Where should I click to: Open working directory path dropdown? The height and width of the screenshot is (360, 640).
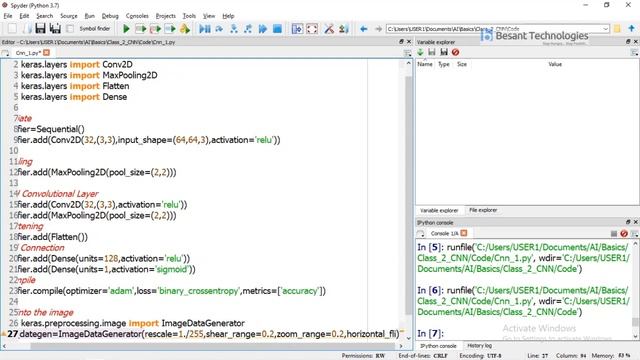[606, 29]
